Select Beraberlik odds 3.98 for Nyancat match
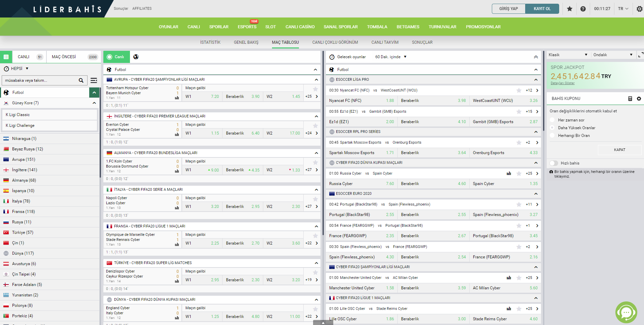 (433, 101)
